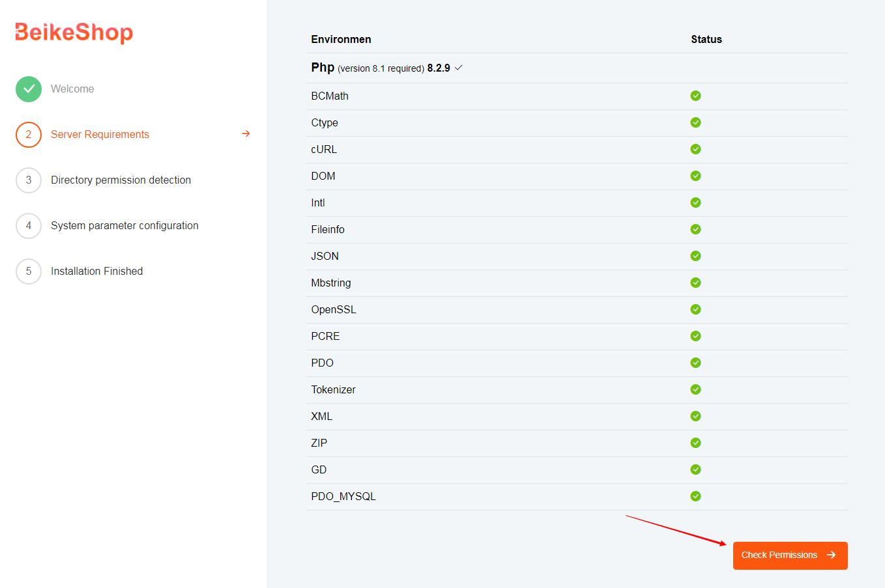Viewport: 885px width, 588px height.
Task: Go to Directory permission detection step
Action: pyautogui.click(x=121, y=180)
